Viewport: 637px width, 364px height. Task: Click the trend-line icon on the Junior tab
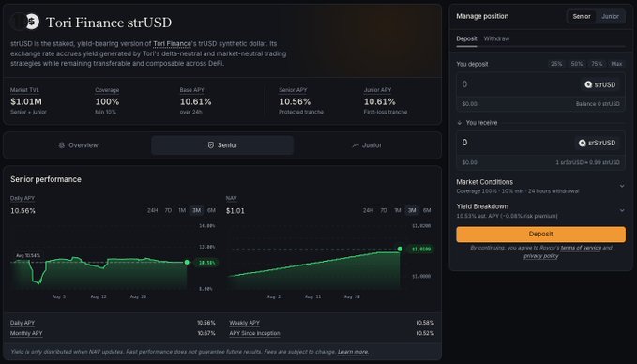[356, 145]
